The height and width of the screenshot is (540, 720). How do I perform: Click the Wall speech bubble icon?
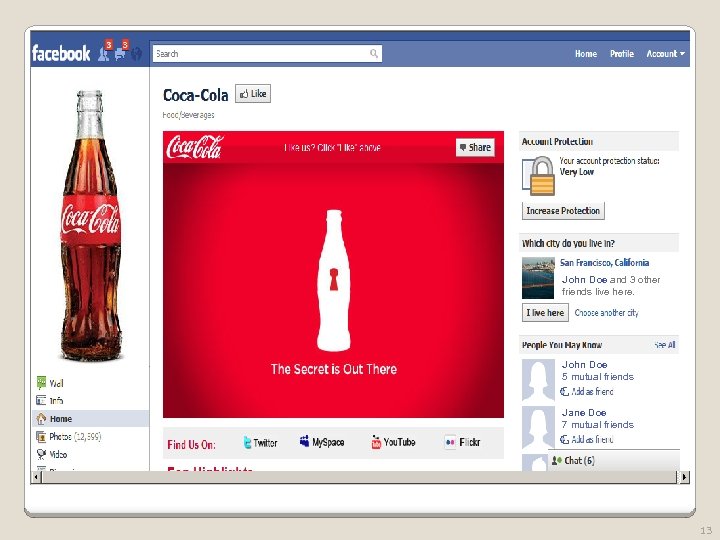41,382
